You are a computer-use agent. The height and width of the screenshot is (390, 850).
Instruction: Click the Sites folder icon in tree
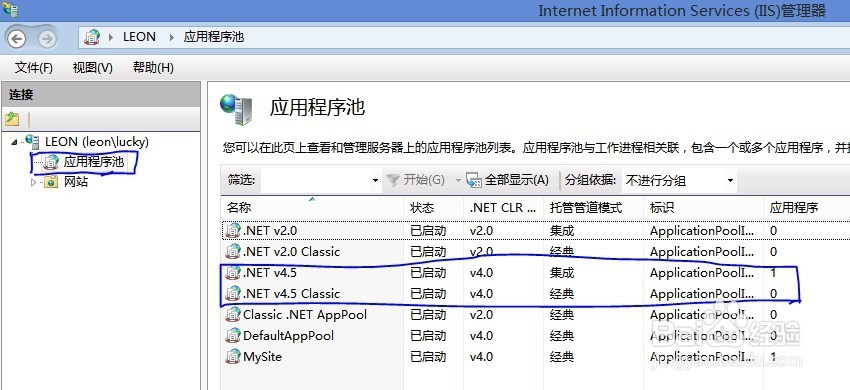pos(51,182)
